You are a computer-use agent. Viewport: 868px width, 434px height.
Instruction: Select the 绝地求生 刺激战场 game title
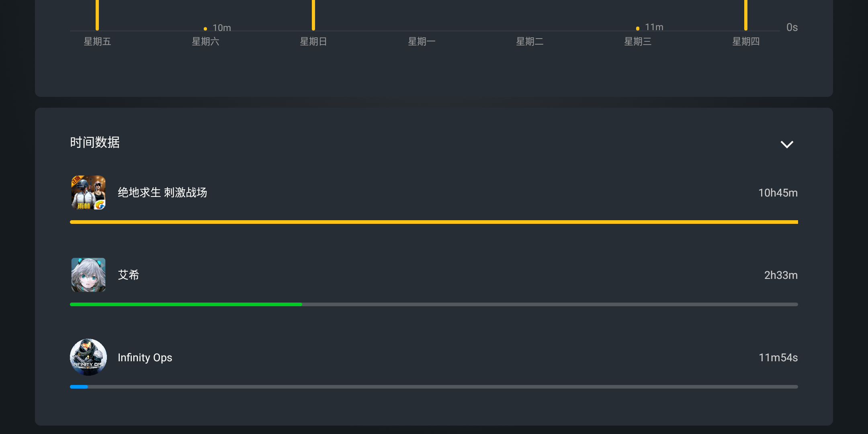point(162,192)
